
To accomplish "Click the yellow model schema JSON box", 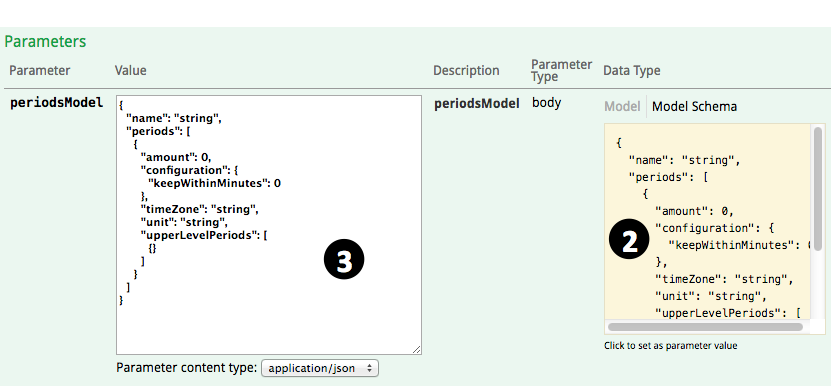I will point(709,223).
